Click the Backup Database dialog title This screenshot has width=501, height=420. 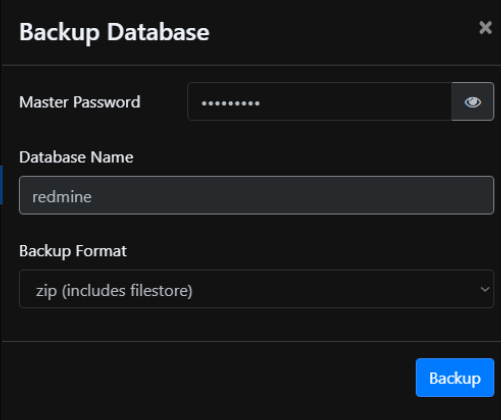(x=114, y=32)
